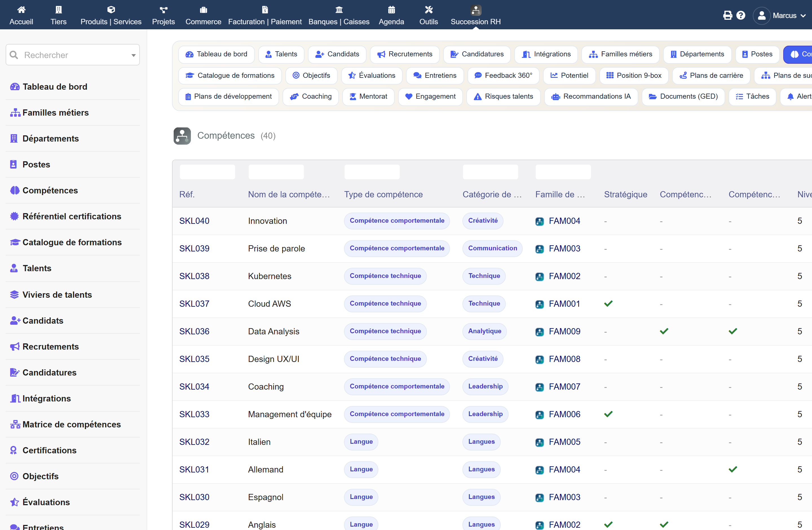Viewport: 812px width, 530px height.
Task: Expand the Rechercher dropdown arrow
Action: point(133,55)
